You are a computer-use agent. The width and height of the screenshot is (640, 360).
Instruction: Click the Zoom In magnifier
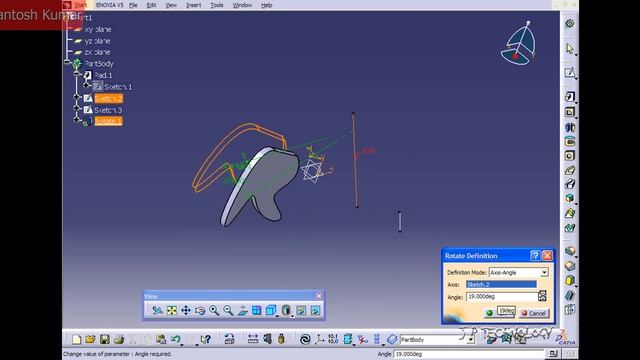pos(214,311)
